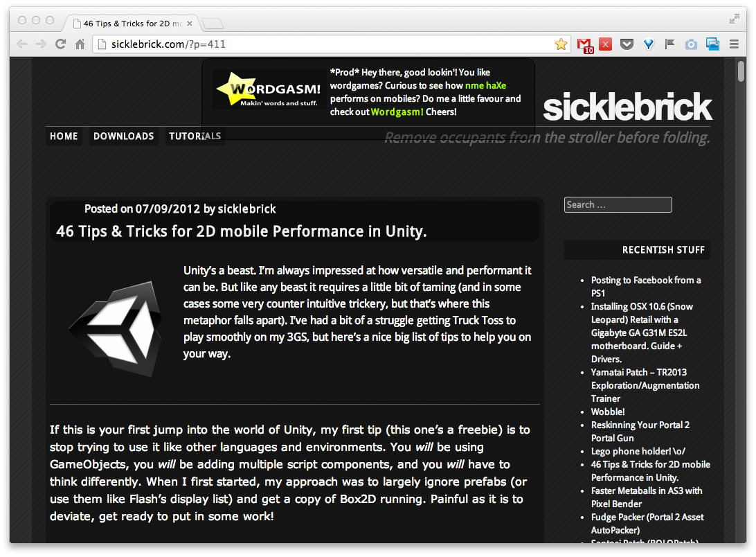Open the TUTORIALS menu item
This screenshot has width=756, height=557.
point(195,136)
